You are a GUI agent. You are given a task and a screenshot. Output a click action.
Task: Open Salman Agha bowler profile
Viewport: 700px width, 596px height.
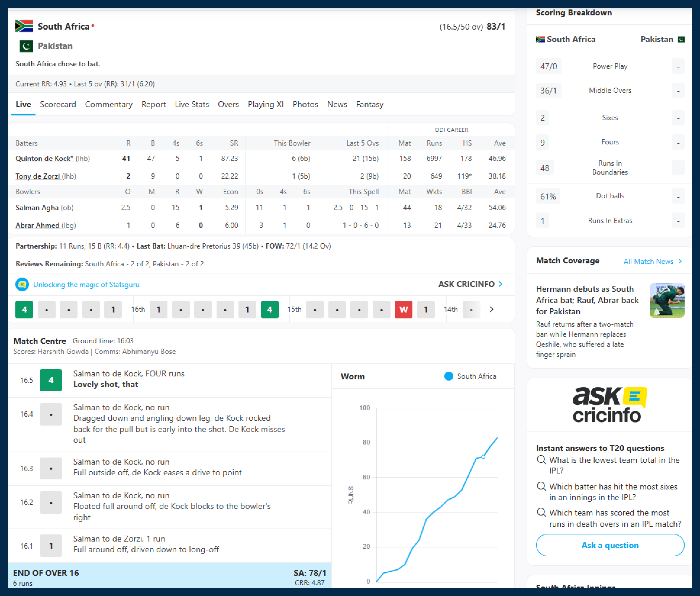pos(37,207)
